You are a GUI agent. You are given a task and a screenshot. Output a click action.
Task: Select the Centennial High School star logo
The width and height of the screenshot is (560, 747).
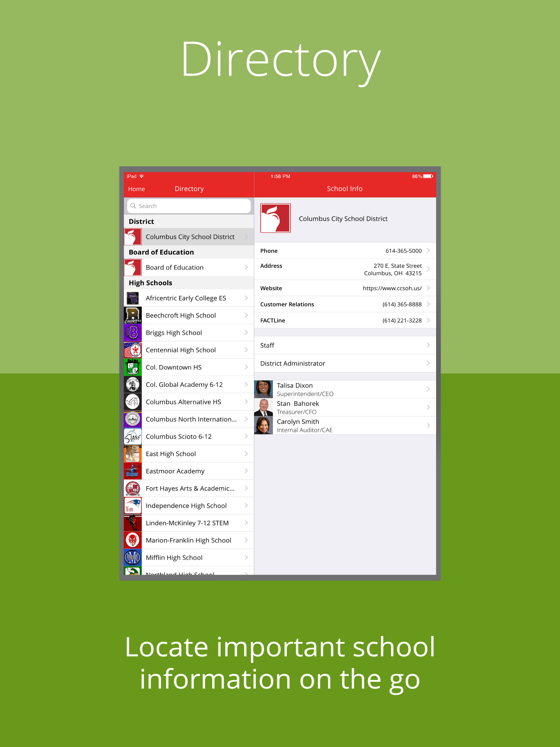(x=133, y=350)
